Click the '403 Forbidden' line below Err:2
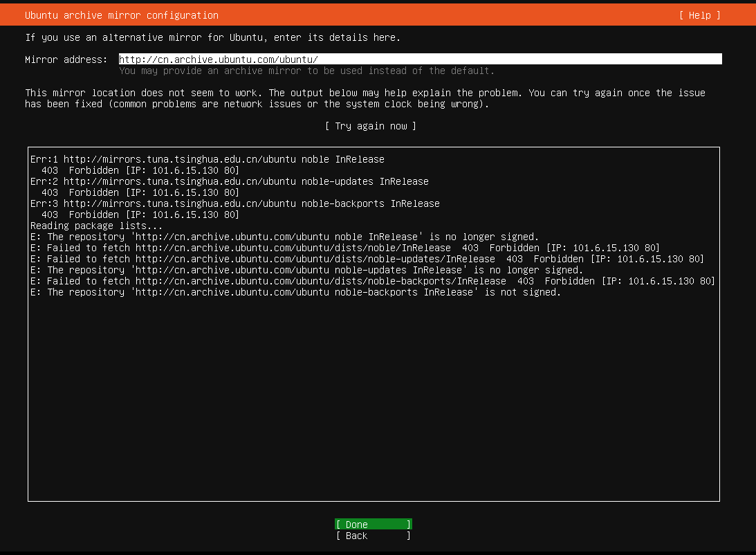Screen dimensions: 756x555 point(140,192)
